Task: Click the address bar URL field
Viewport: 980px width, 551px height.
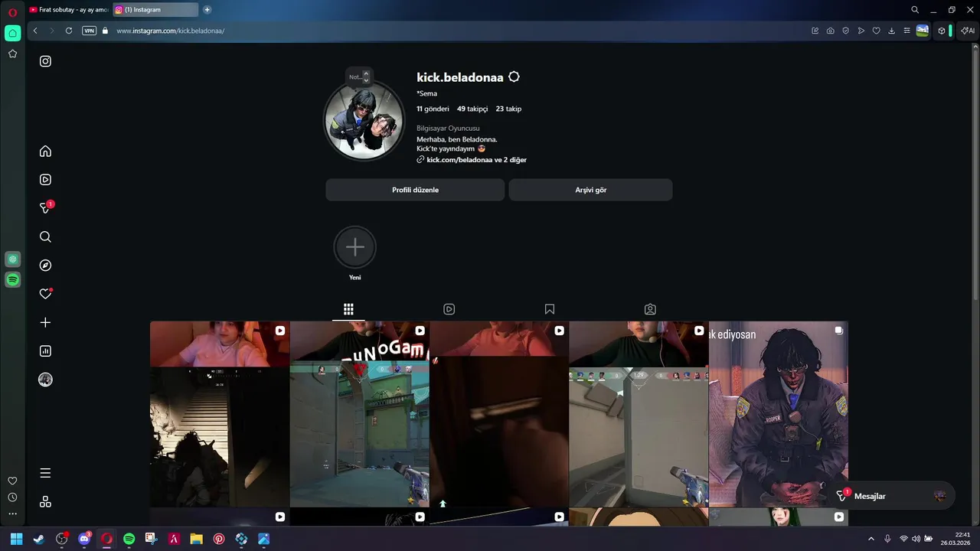Action: click(459, 31)
